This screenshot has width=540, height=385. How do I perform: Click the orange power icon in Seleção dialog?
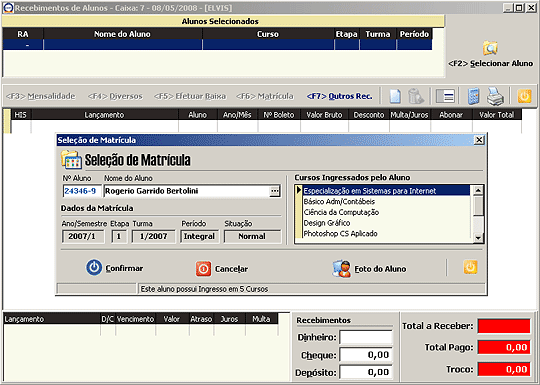[x=470, y=267]
